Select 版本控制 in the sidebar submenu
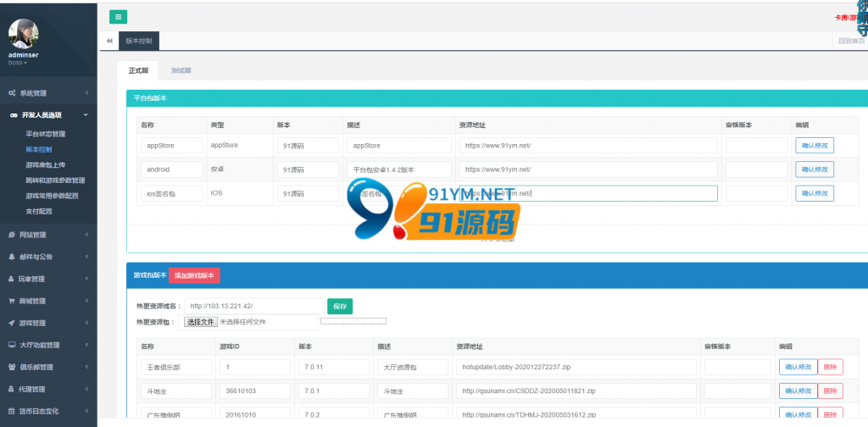Viewport: 868px width, 427px height. point(39,149)
